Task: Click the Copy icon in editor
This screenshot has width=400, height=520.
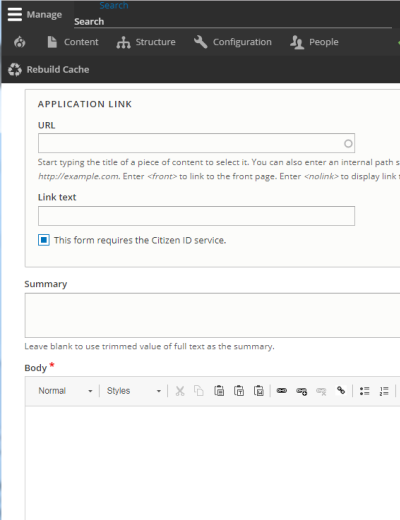Action: point(199,391)
